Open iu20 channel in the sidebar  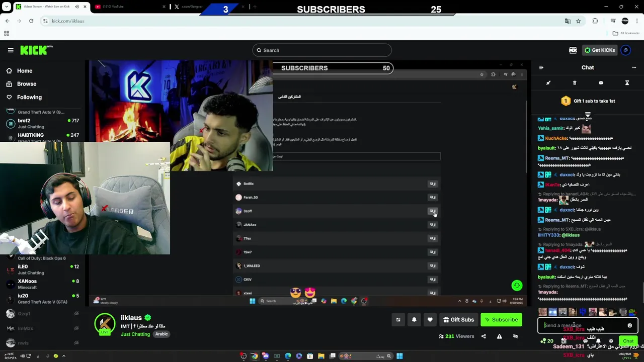43,299
